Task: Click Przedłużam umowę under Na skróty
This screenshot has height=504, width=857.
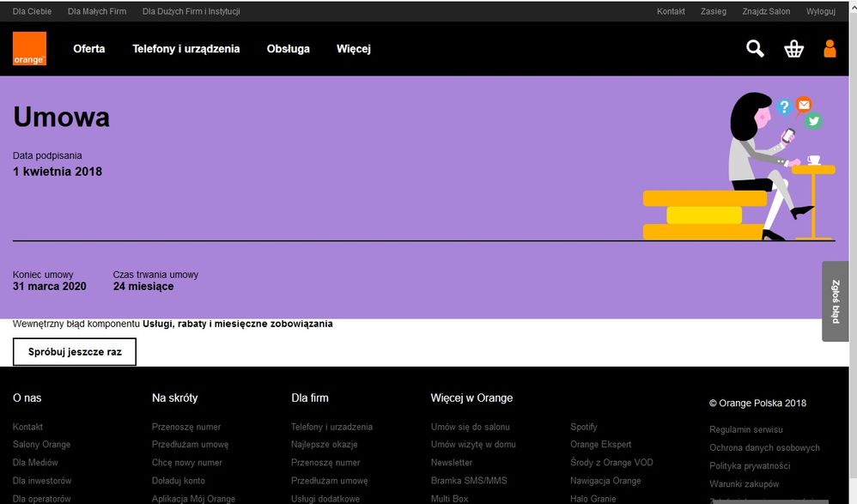Action: [190, 445]
